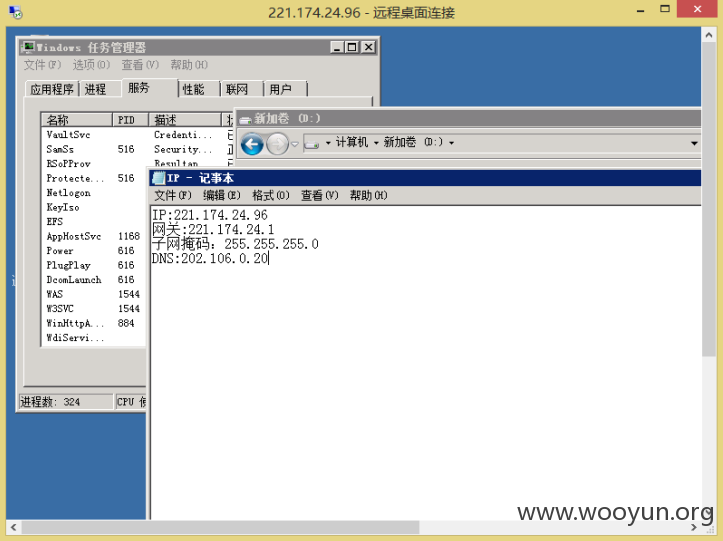The image size is (723, 541).
Task: Select the DcomLaunch service row
Action: click(x=93, y=279)
